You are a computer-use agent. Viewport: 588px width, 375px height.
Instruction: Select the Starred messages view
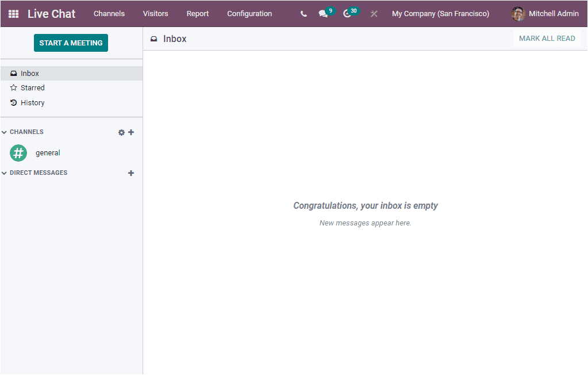point(32,87)
